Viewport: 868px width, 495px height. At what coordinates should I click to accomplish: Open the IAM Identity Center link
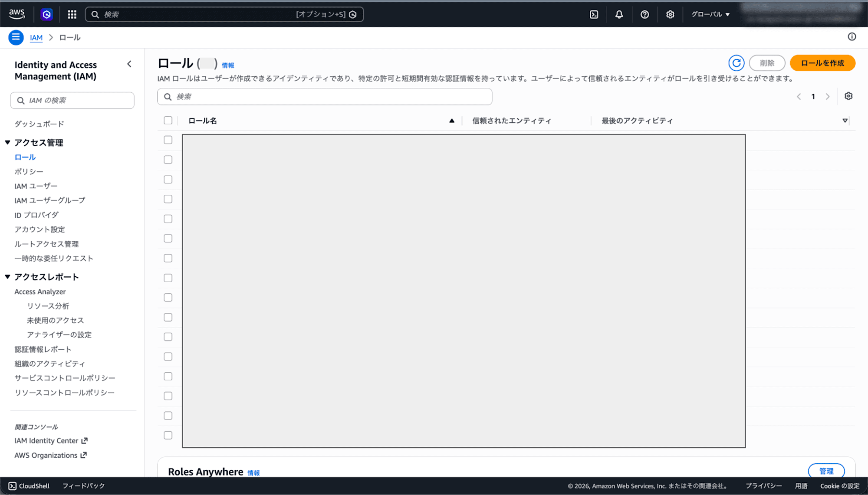(46, 441)
